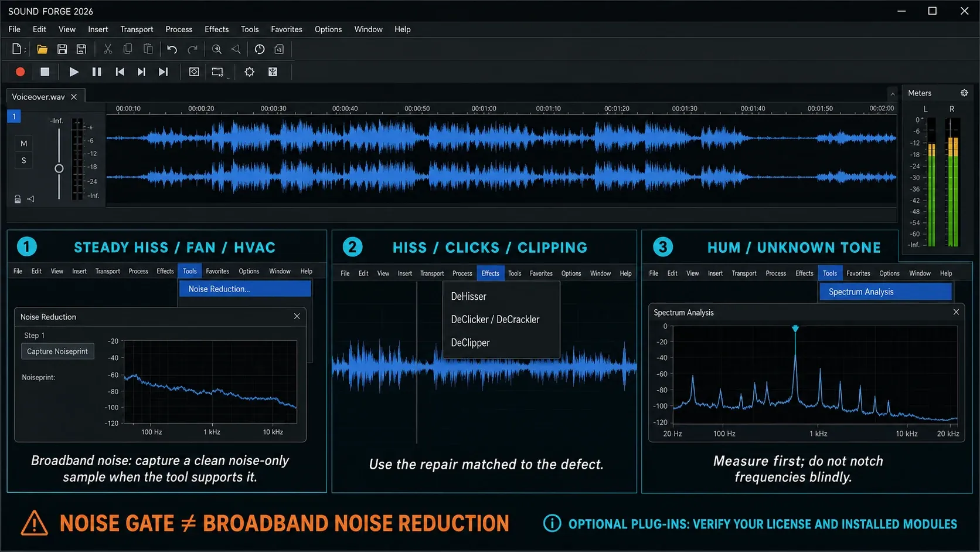Jump to start with the skip-back icon
Viewport: 980px width, 552px height.
click(x=120, y=72)
